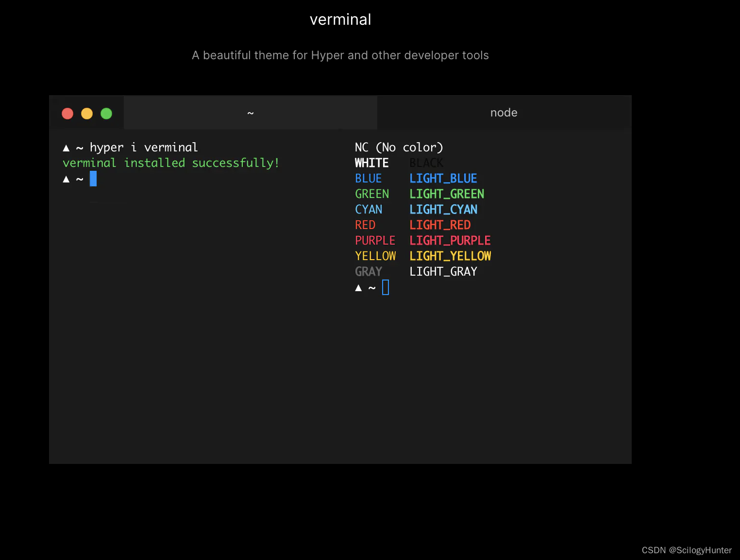Switch to the node tab
The image size is (740, 560).
[504, 113]
